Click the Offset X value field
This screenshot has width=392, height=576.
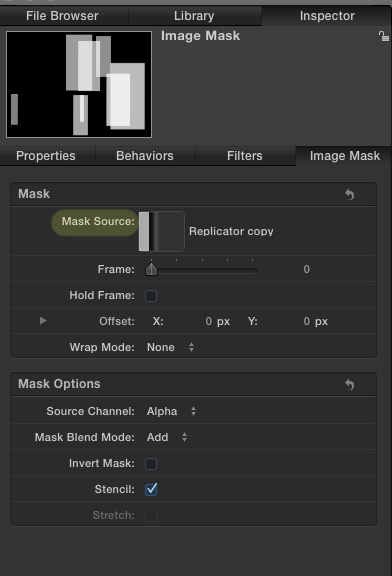(x=189, y=321)
